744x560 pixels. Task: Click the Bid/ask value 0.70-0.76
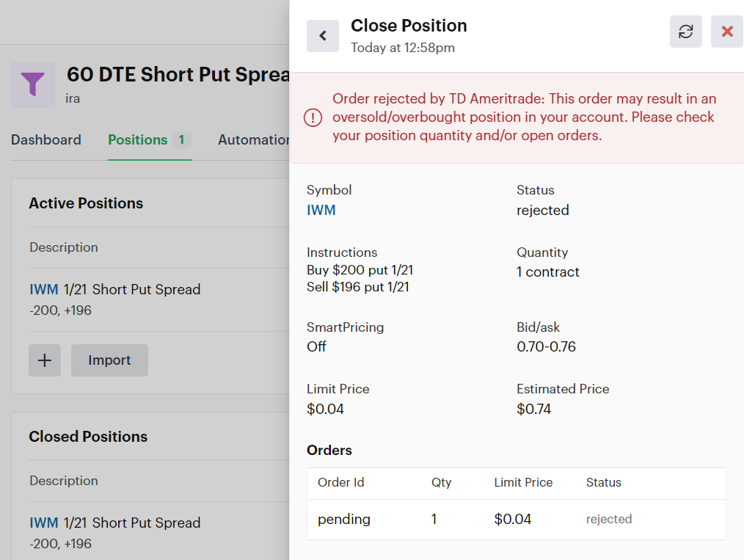(546, 347)
